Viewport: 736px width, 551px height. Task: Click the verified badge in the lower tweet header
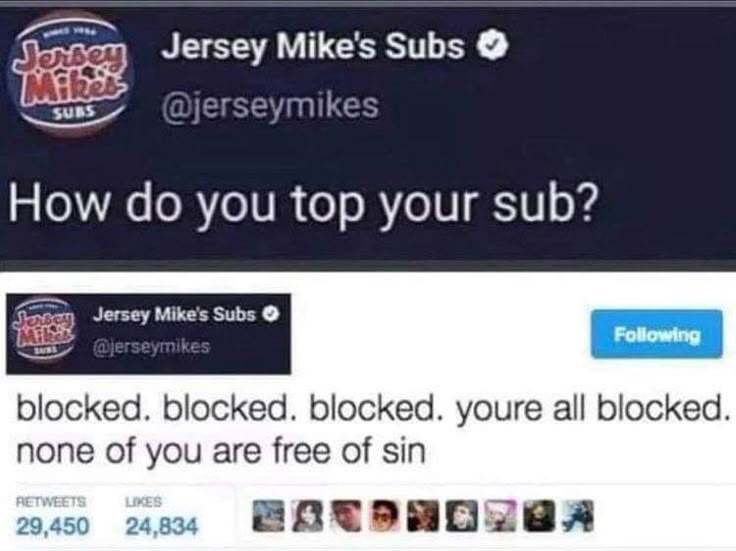click(271, 314)
